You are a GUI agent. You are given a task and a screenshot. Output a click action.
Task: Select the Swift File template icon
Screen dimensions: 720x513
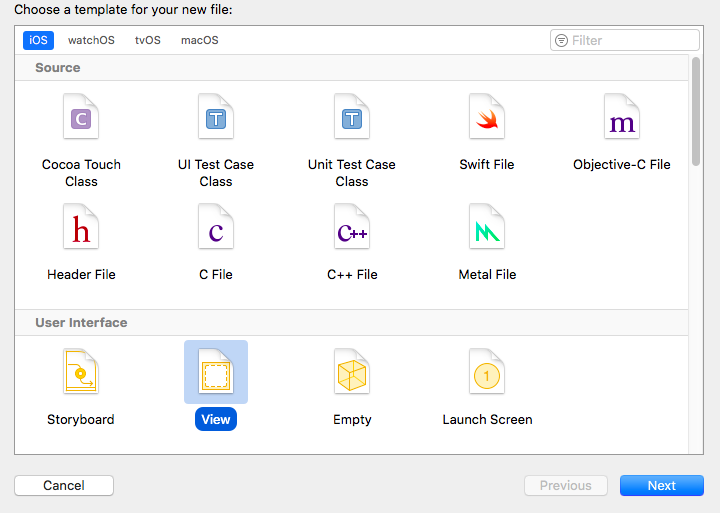pos(487,120)
